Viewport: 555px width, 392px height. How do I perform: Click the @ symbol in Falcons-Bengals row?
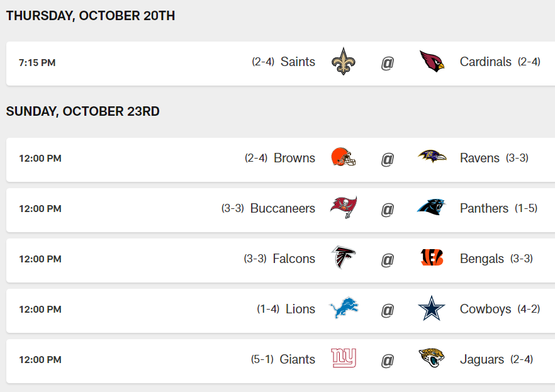387,259
